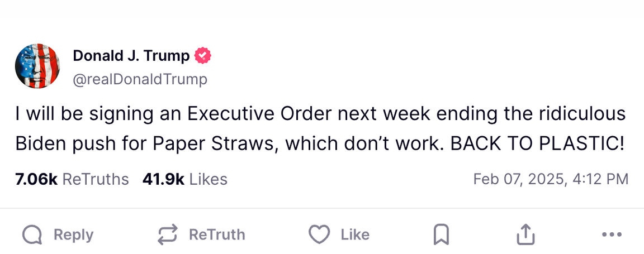Click the Feb 07, 2025 timestamp
This screenshot has height=254, width=644.
(517, 179)
